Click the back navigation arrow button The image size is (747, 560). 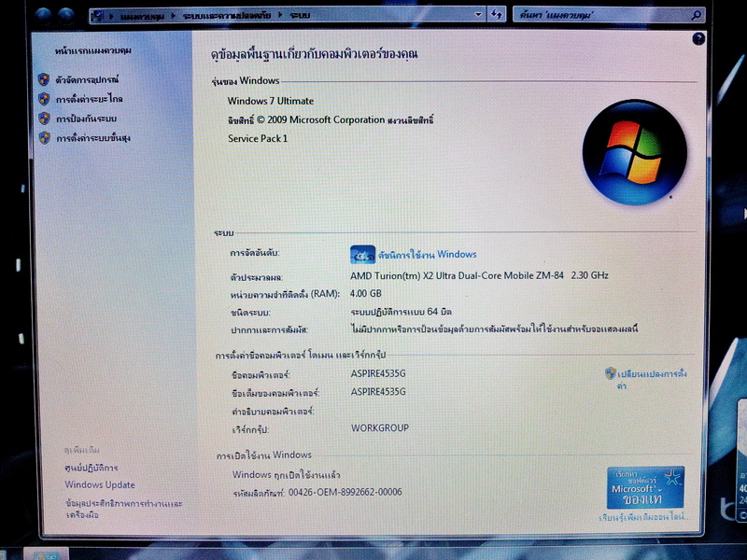(x=44, y=16)
